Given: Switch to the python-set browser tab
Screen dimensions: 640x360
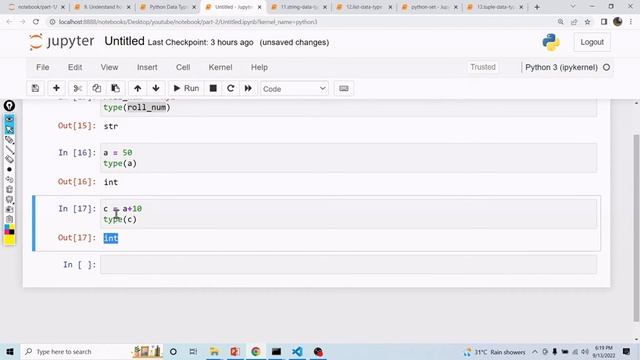Looking at the screenshot, I should click(429, 7).
